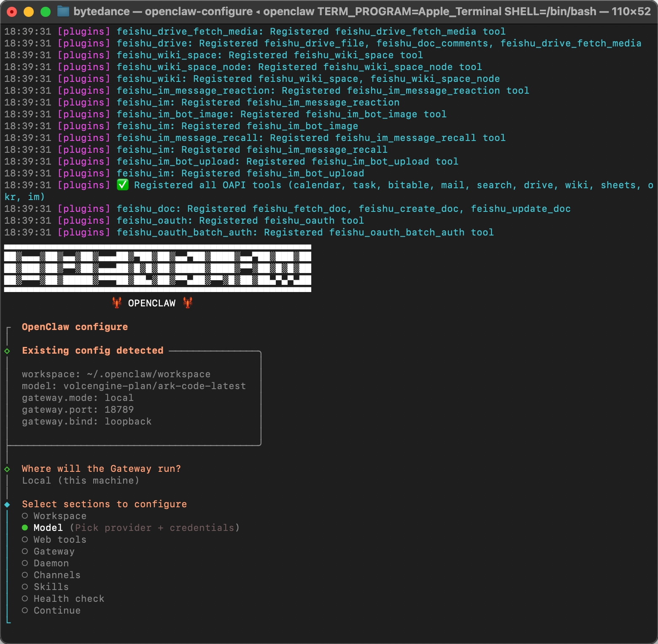The image size is (658, 644).
Task: Choose the Daemon section option
Action: coord(25,563)
